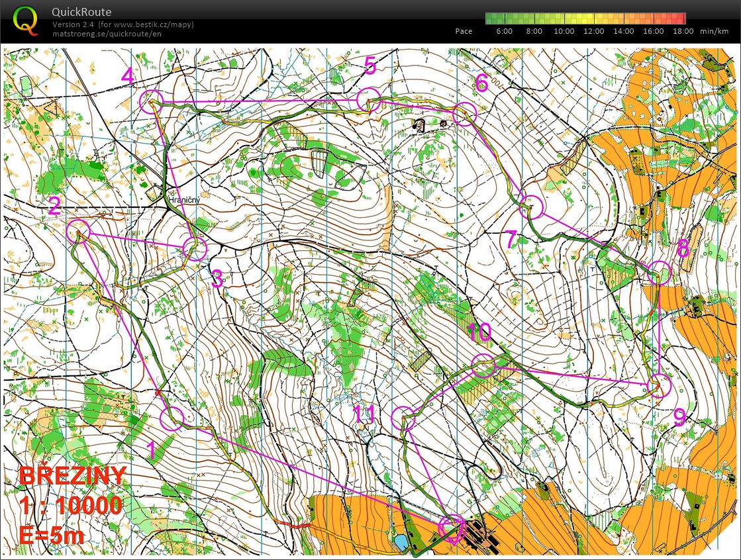This screenshot has width=741, height=560.
Task: Select the "QuickRoute" title text
Action: pyautogui.click(x=81, y=13)
